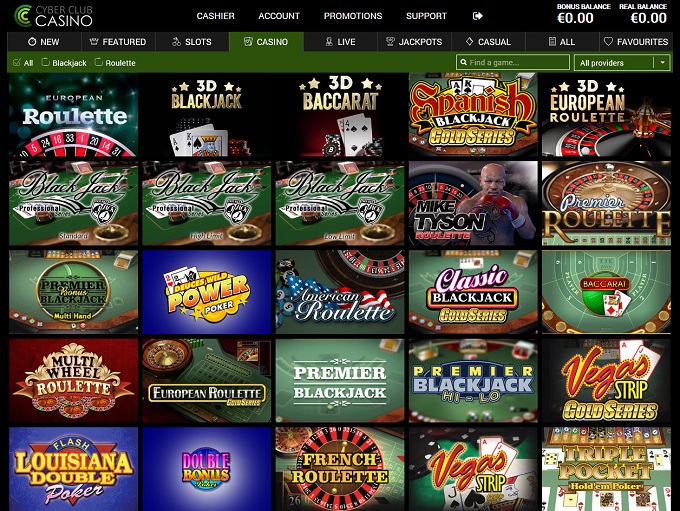Switch to the Casual tab

click(x=488, y=42)
